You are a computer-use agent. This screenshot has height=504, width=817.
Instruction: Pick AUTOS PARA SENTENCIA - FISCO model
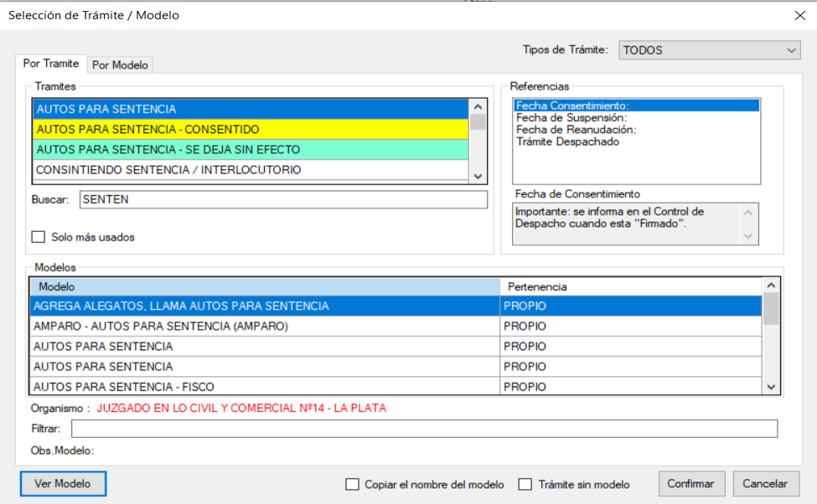(264, 387)
